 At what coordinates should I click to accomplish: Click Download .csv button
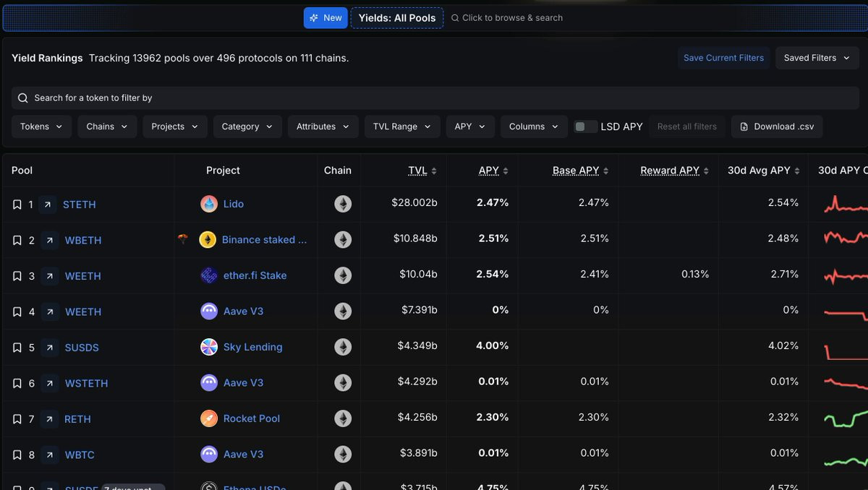click(x=777, y=126)
